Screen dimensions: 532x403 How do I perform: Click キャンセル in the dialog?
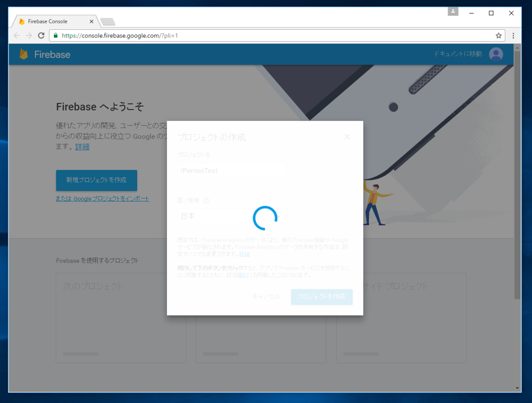(265, 297)
